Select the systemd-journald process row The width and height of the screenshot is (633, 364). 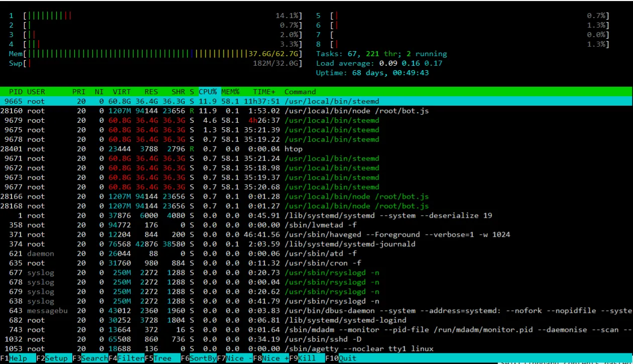coord(316,244)
